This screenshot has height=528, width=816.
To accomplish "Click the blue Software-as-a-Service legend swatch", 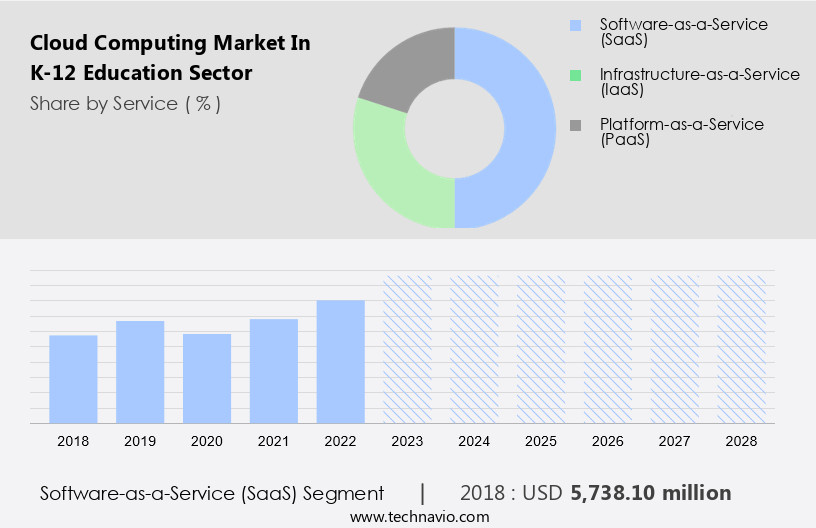I will click(574, 24).
